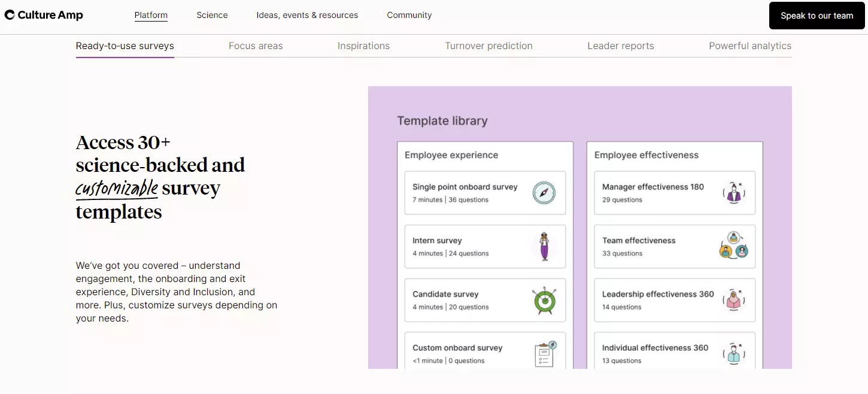
Task: Click the Culture Amp logo
Action: point(44,15)
